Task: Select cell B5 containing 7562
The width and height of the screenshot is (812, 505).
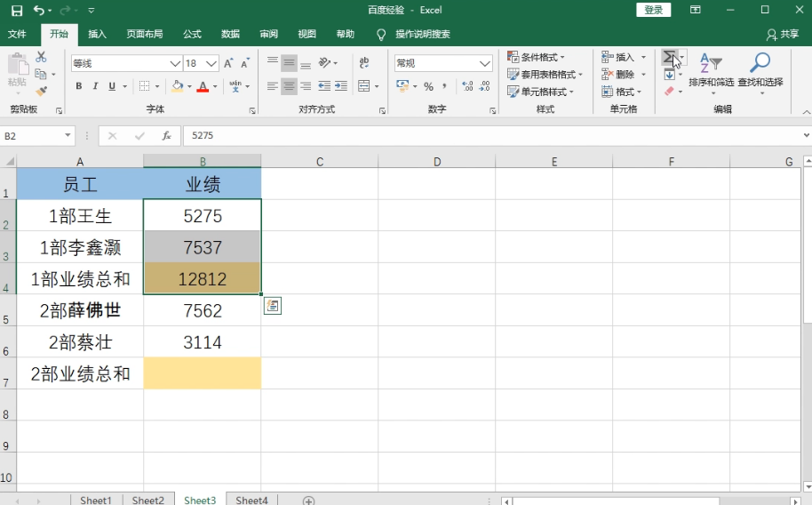Action: [x=203, y=310]
